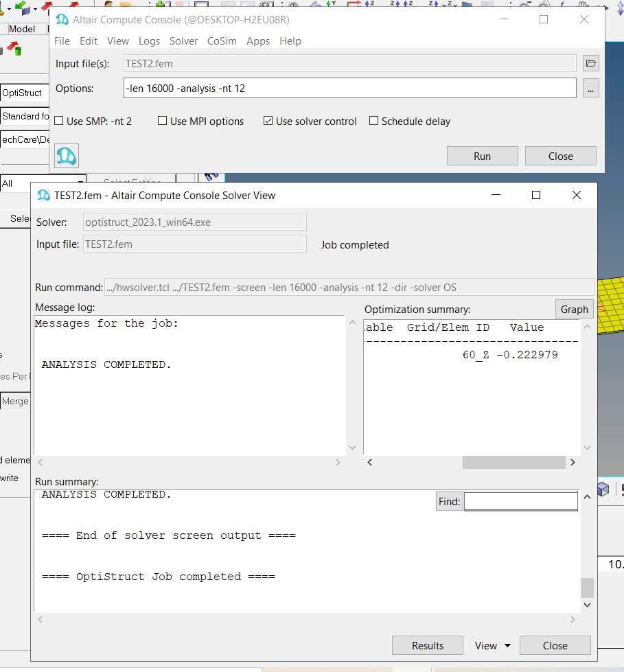The image size is (624, 672).
Task: Click Job completed status text
Action: pos(355,245)
